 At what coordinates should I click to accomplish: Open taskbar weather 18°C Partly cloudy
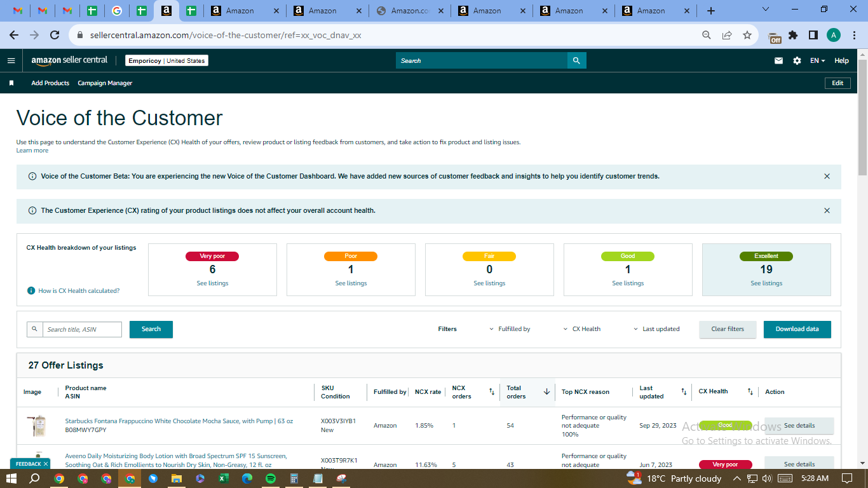point(674,478)
